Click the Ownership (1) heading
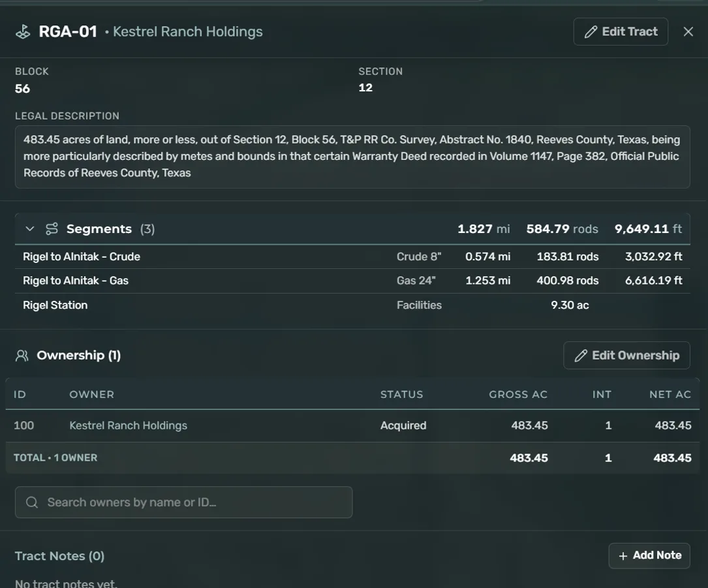Screen dimensions: 708x588 point(78,356)
